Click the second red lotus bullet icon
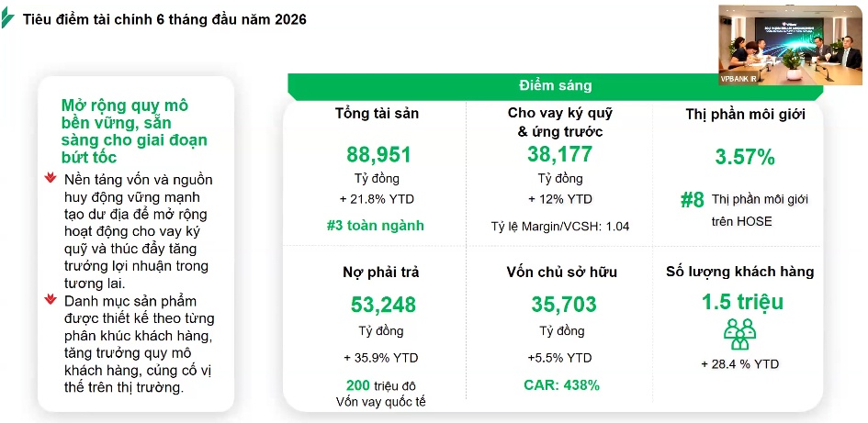The height and width of the screenshot is (423, 868). [x=51, y=299]
